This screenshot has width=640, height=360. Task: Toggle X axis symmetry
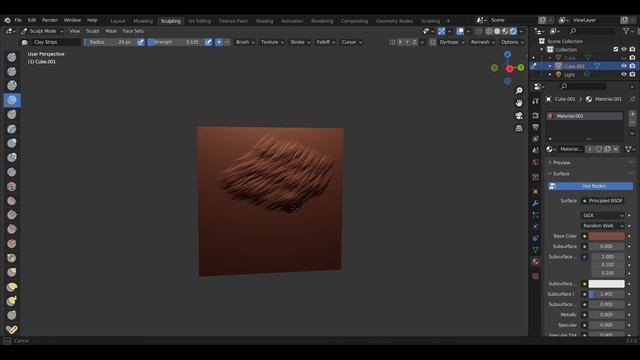pos(400,42)
